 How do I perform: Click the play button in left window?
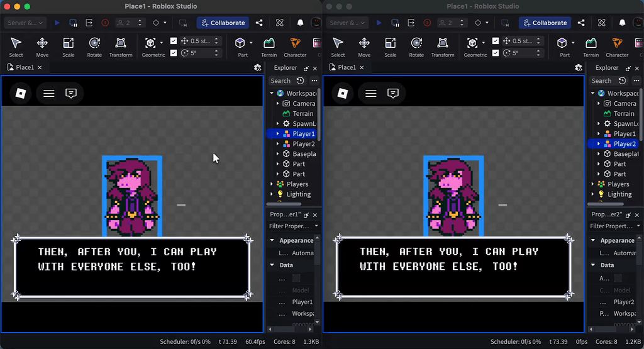(x=57, y=23)
